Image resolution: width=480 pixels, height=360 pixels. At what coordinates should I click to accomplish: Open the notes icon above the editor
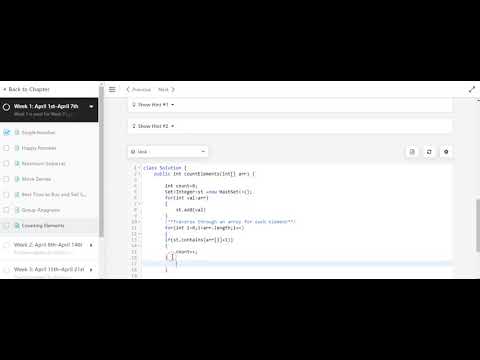pos(412,152)
